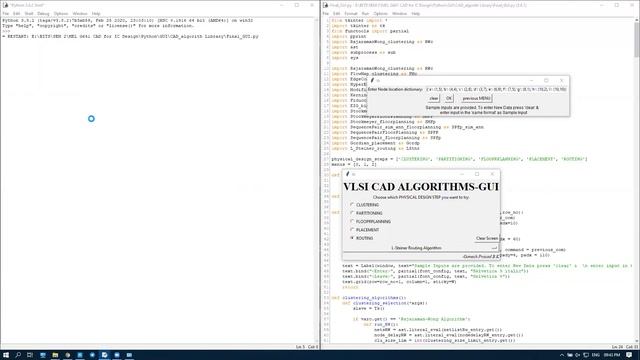The height and width of the screenshot is (360, 640).
Task: Open the volume control in system tray
Action: 578,355
